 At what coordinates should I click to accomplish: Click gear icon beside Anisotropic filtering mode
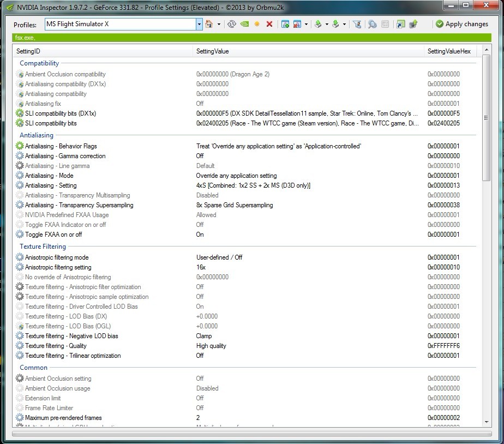(x=20, y=257)
